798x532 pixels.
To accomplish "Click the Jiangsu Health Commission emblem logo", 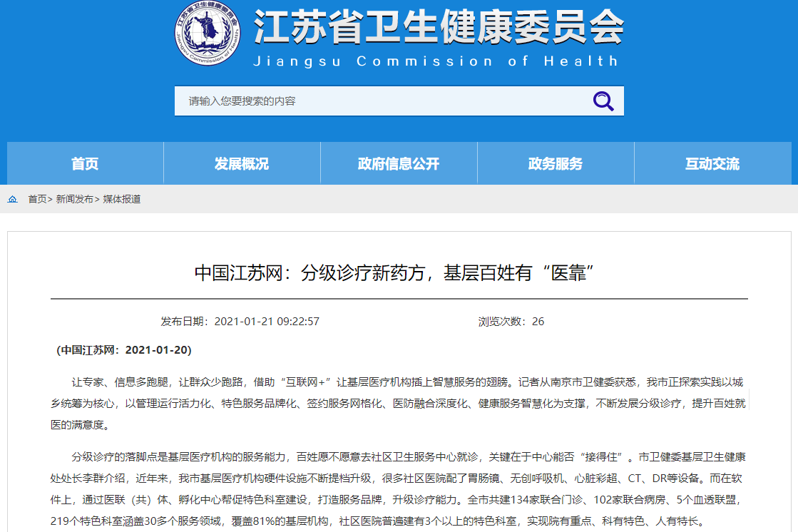I will pos(208,34).
